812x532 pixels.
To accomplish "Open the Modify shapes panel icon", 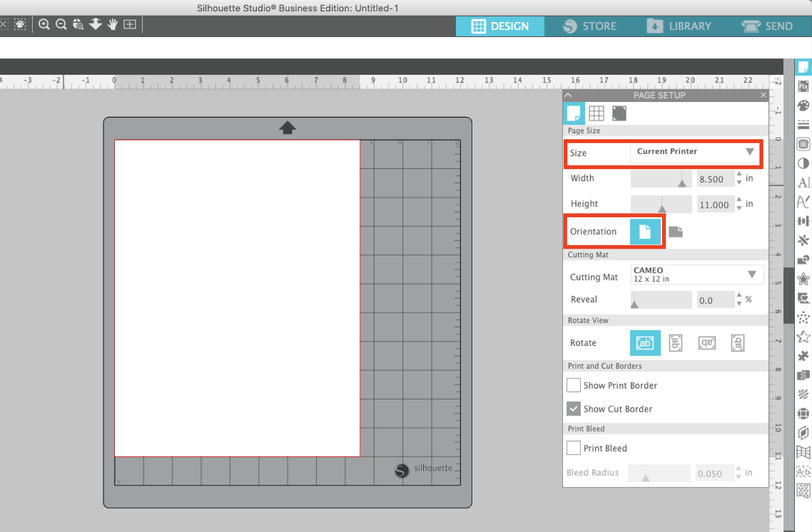I will (803, 260).
